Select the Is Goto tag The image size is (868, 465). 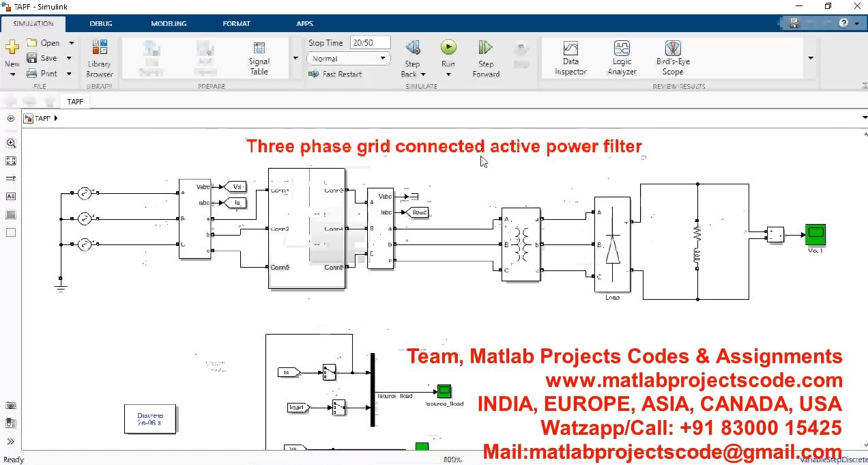pyautogui.click(x=236, y=203)
